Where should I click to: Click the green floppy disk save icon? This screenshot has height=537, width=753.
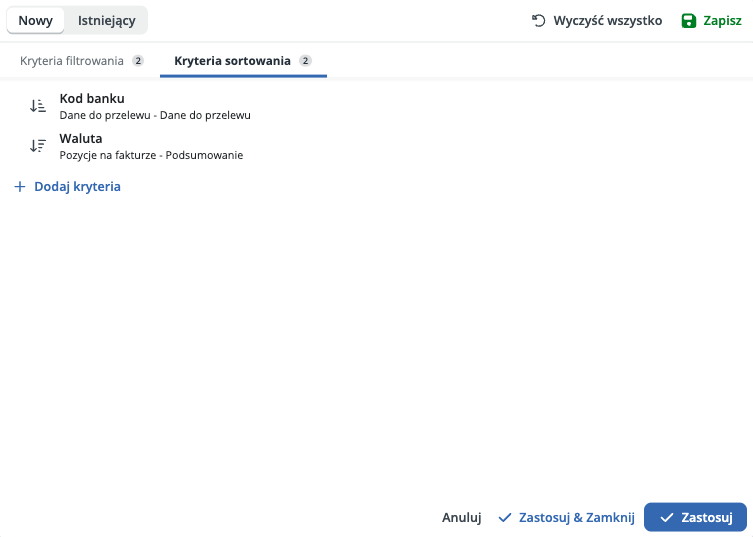(x=689, y=21)
